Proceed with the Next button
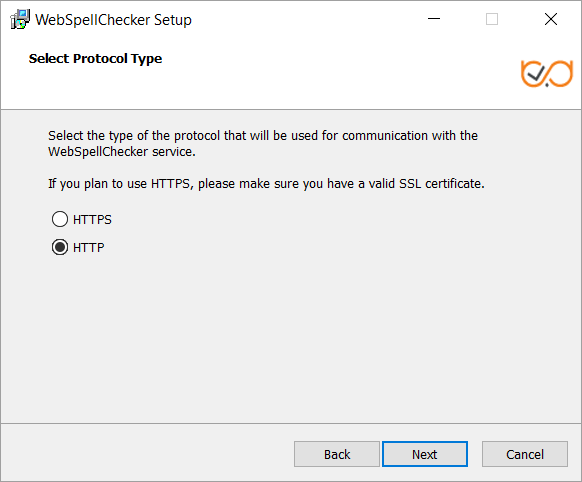The height and width of the screenshot is (482, 582). [425, 454]
